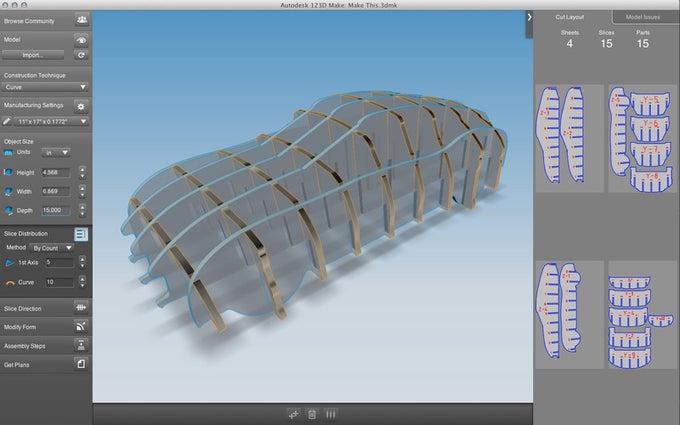Screen dimensions: 680x425
Task: Increase 1st Axis count with stepper
Action: pos(82,259)
